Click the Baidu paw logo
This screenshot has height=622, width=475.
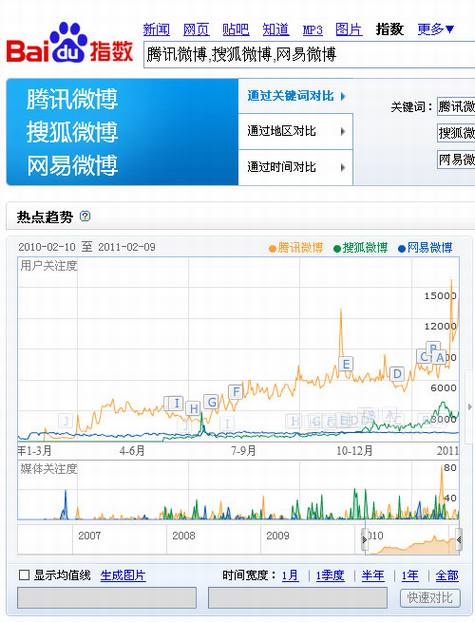coord(69,42)
